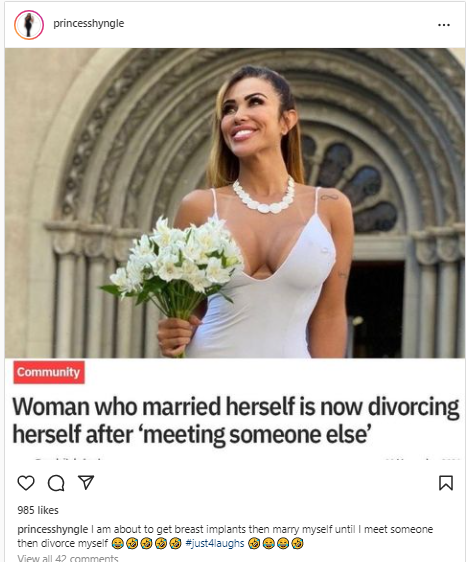The height and width of the screenshot is (562, 466).
Task: Click the arched window behind the woman
Action: click(350, 185)
